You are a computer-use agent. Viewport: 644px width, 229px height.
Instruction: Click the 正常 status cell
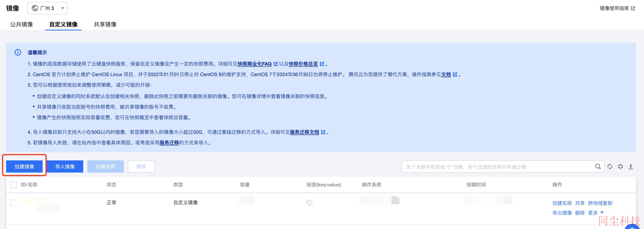click(x=111, y=203)
